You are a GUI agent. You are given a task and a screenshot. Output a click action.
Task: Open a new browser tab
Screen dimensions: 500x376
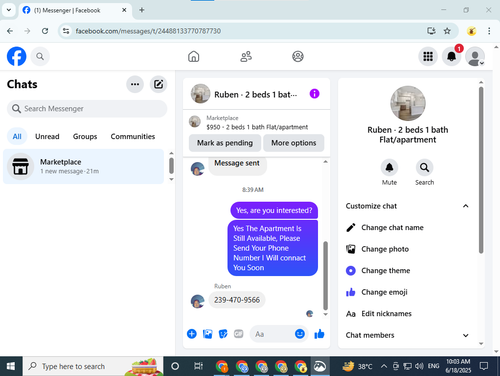click(142, 10)
